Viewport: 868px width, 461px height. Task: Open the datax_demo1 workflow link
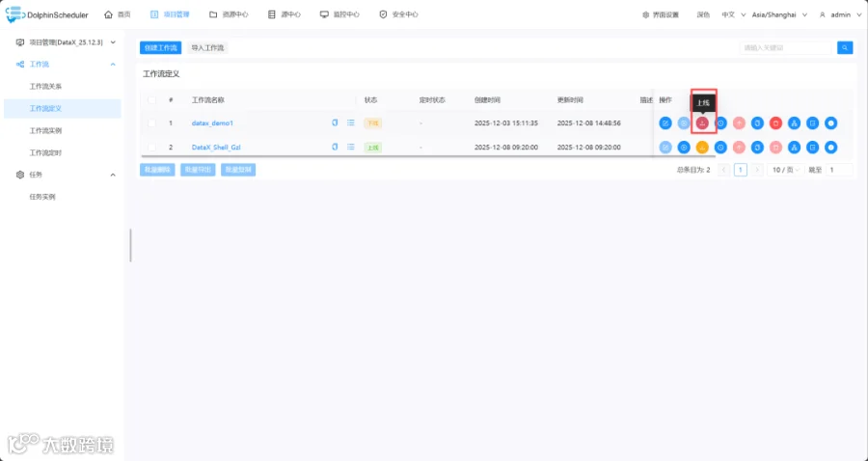(x=212, y=122)
